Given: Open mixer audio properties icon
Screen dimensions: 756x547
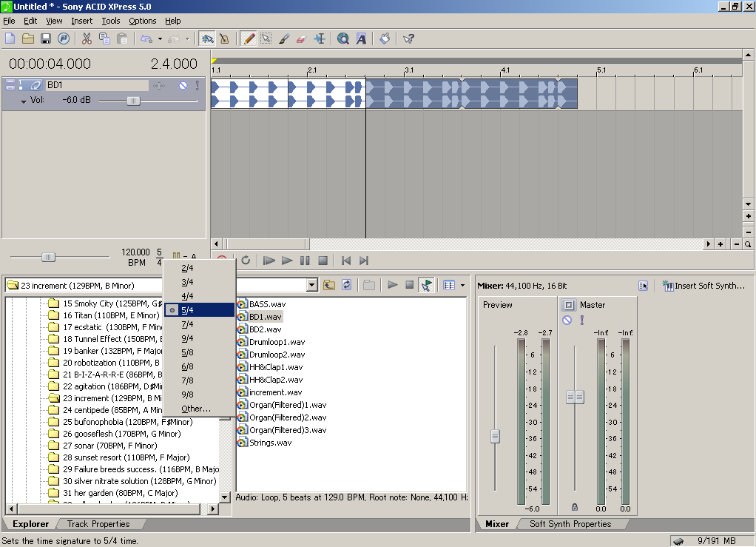Looking at the screenshot, I should (643, 286).
